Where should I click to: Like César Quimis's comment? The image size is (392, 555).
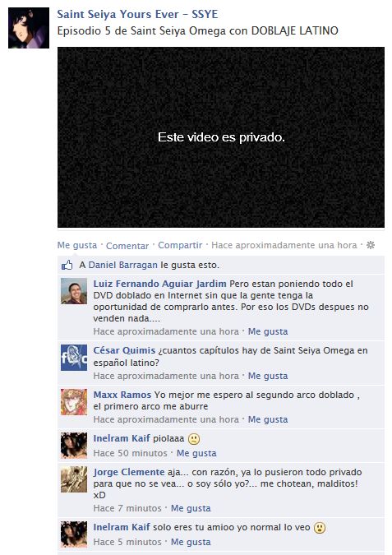(x=268, y=376)
